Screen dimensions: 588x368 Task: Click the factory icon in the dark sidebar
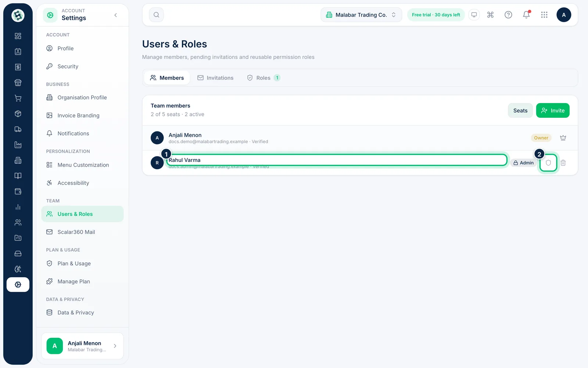(18, 145)
